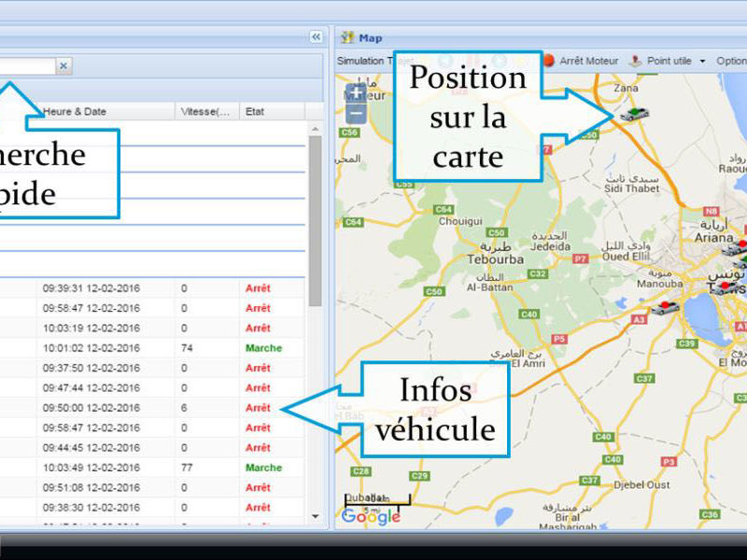Click the map zoom-in plus button
Image resolution: width=747 pixels, height=560 pixels.
[x=356, y=93]
